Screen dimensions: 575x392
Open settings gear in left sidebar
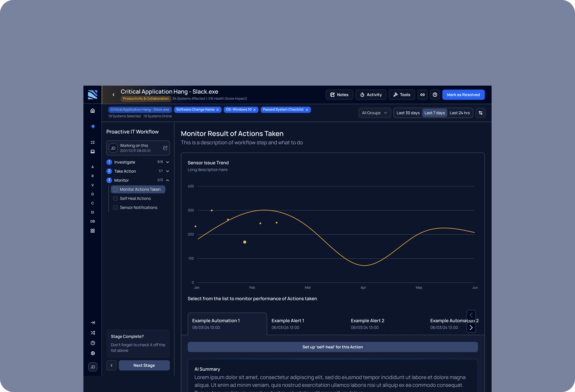coord(93,353)
